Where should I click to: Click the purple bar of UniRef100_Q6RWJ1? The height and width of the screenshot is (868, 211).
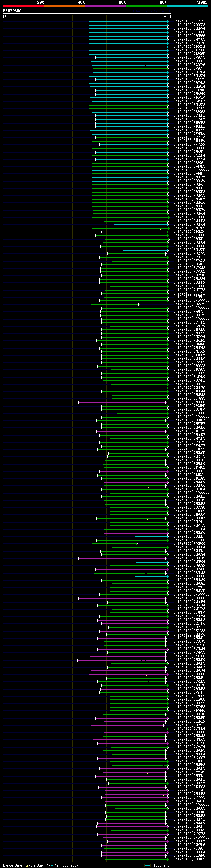(123, 558)
